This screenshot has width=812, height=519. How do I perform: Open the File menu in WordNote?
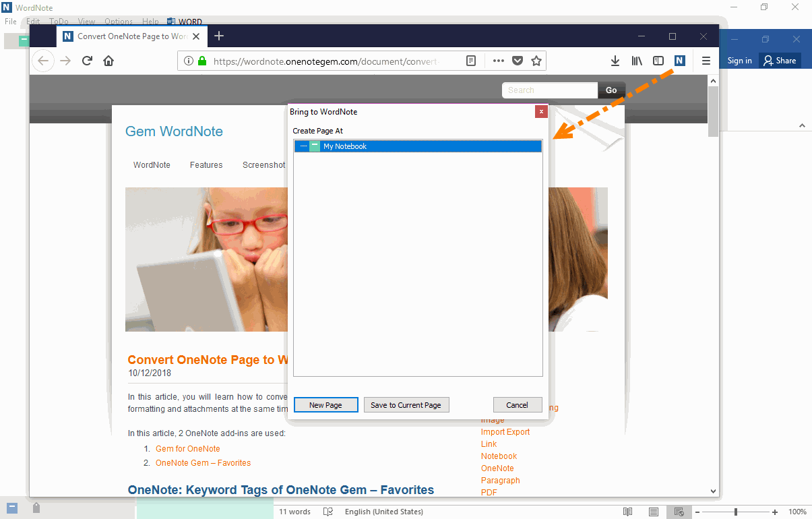click(x=11, y=22)
